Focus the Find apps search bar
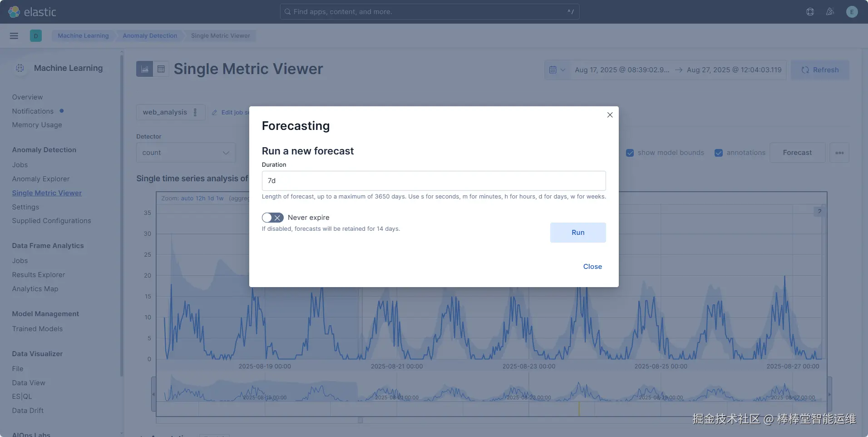This screenshot has height=437, width=868. pyautogui.click(x=429, y=12)
